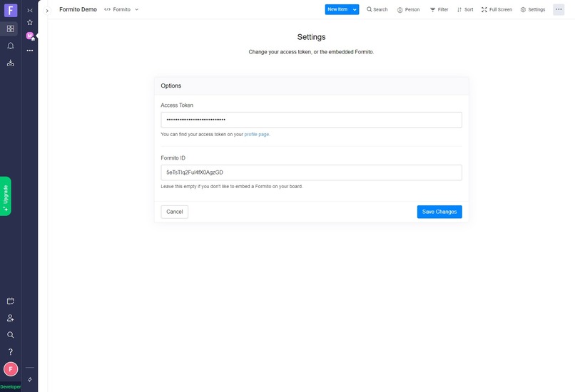Expand the navigation with arrow chevron
Viewport: 575px width, 392px height.
click(47, 11)
